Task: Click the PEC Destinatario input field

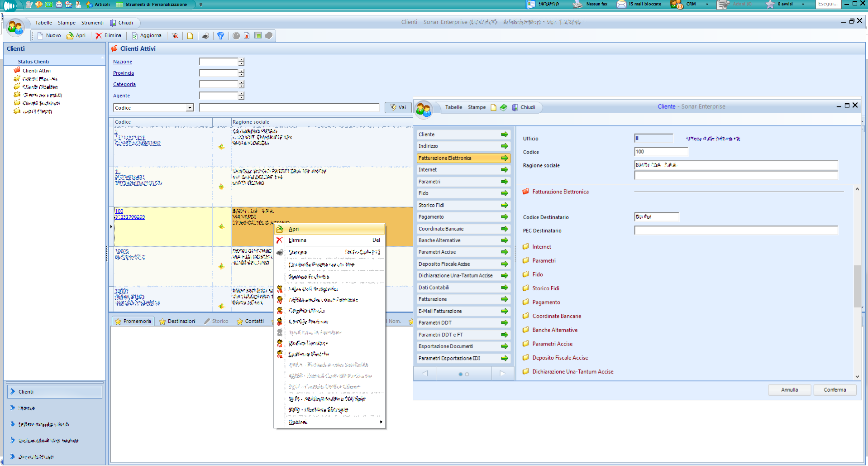Action: click(x=735, y=231)
